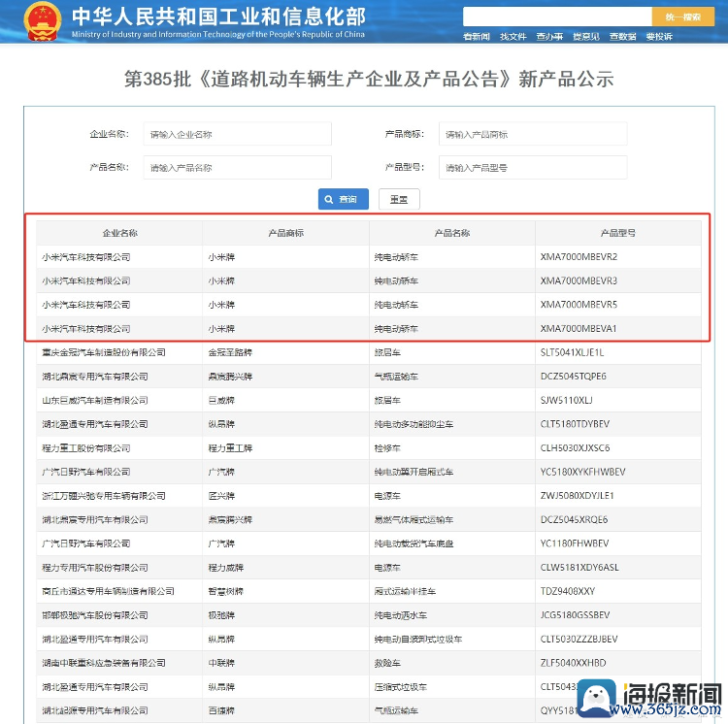Open the 要投诉 navigation link

pos(659,37)
